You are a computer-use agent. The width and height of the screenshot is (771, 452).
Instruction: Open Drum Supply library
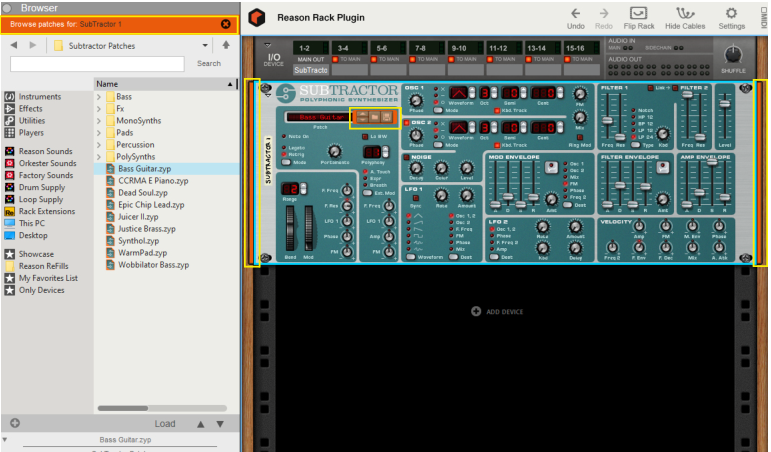pos(42,187)
